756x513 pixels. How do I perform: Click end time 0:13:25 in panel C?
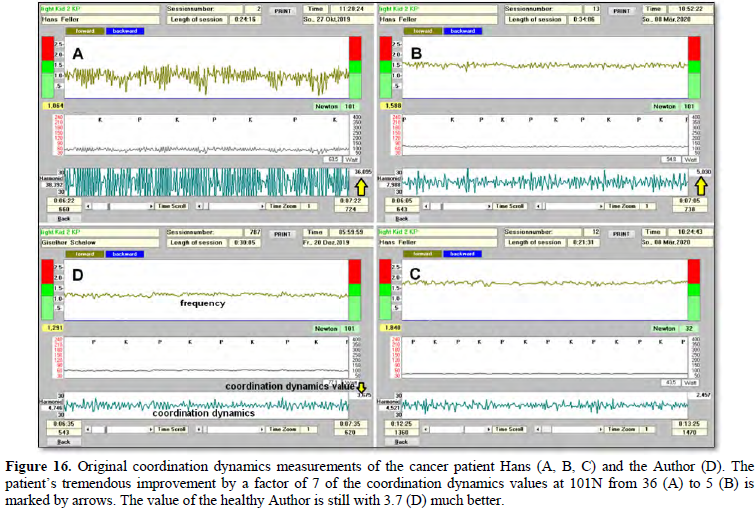coord(689,424)
